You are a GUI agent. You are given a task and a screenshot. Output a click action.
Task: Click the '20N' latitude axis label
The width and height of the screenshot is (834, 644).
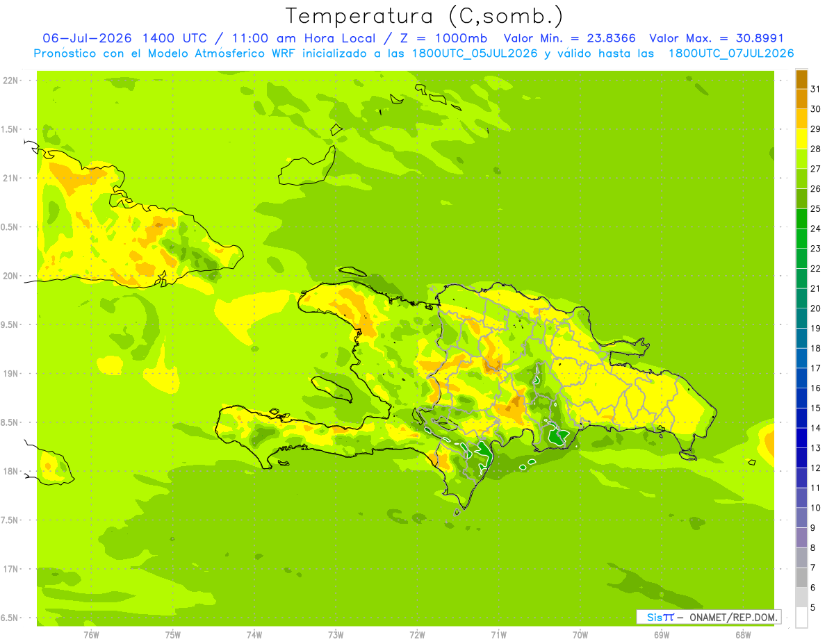tap(11, 276)
